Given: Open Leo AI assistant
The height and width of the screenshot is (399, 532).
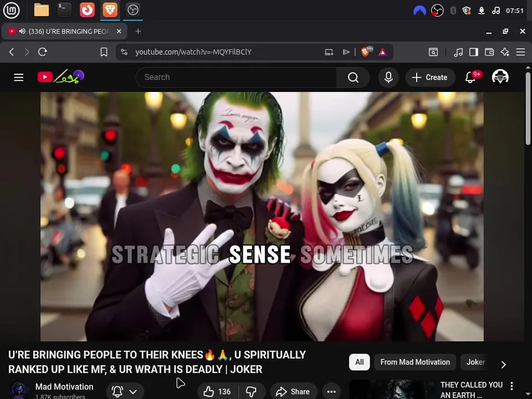Looking at the screenshot, I should point(505,52).
